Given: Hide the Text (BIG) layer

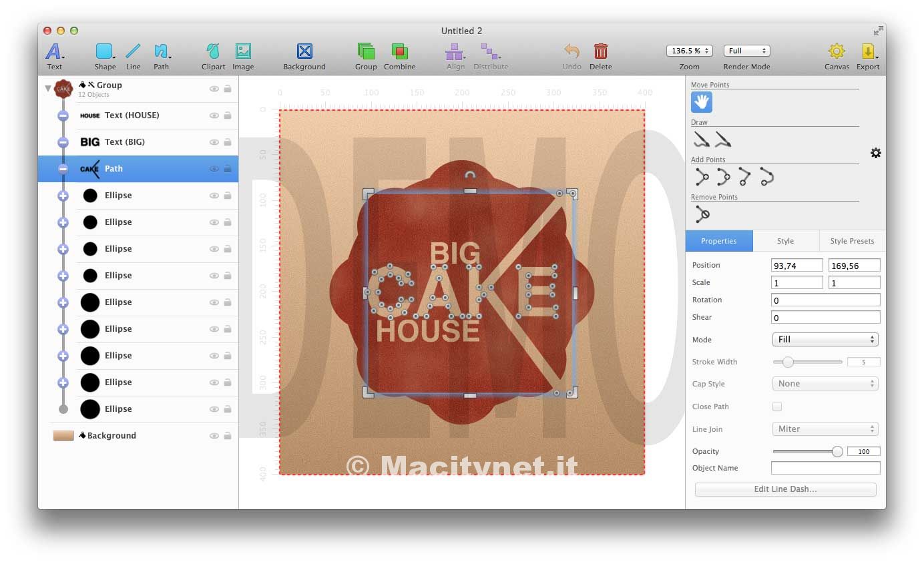Looking at the screenshot, I should [214, 142].
